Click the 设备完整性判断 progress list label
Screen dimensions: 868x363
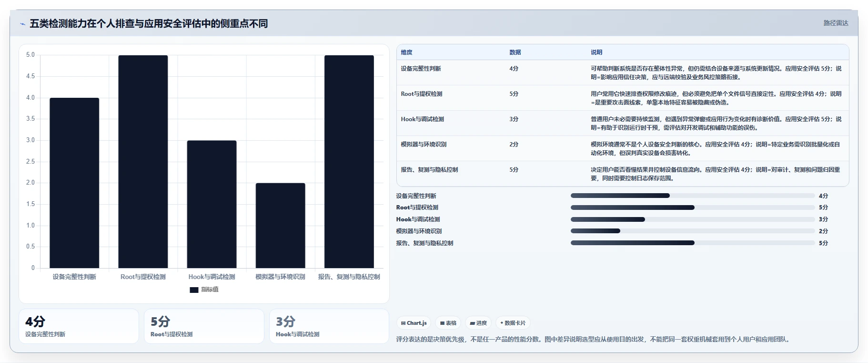(x=416, y=196)
